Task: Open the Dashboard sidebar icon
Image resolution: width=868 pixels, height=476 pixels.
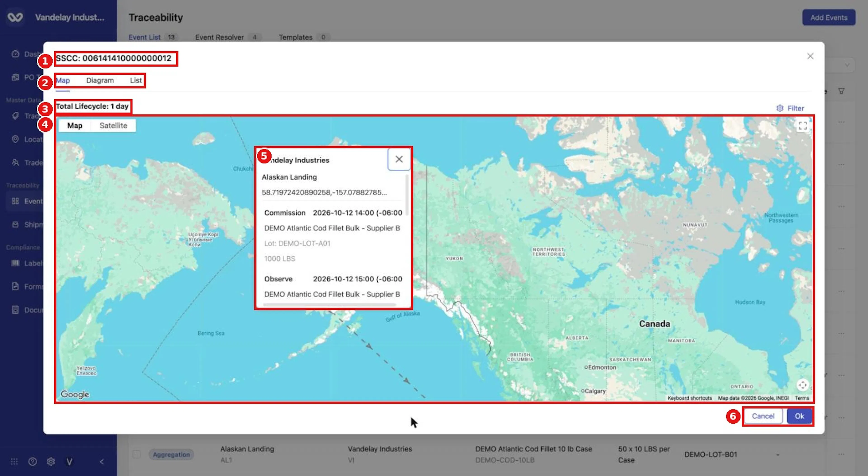Action: 15,54
